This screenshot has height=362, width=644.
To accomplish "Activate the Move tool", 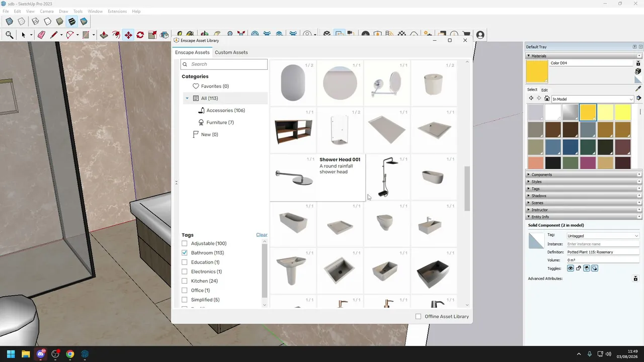I will [128, 35].
